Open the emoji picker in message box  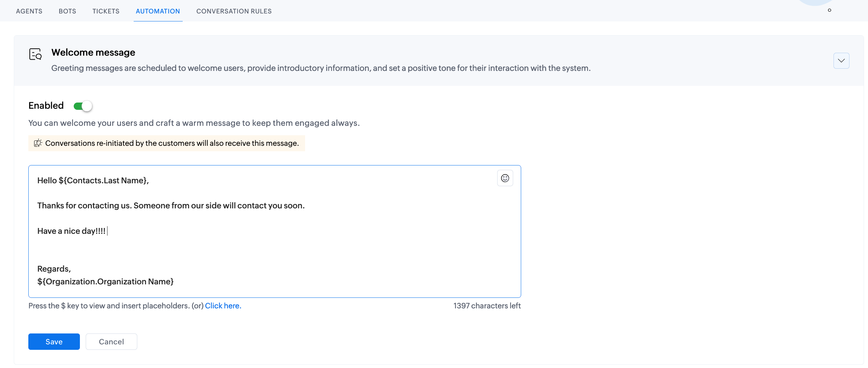[x=505, y=178]
